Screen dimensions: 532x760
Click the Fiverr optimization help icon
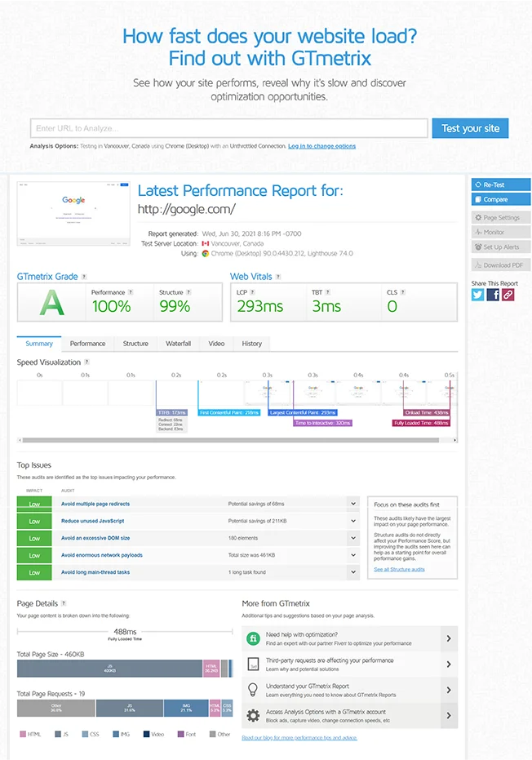(x=253, y=638)
